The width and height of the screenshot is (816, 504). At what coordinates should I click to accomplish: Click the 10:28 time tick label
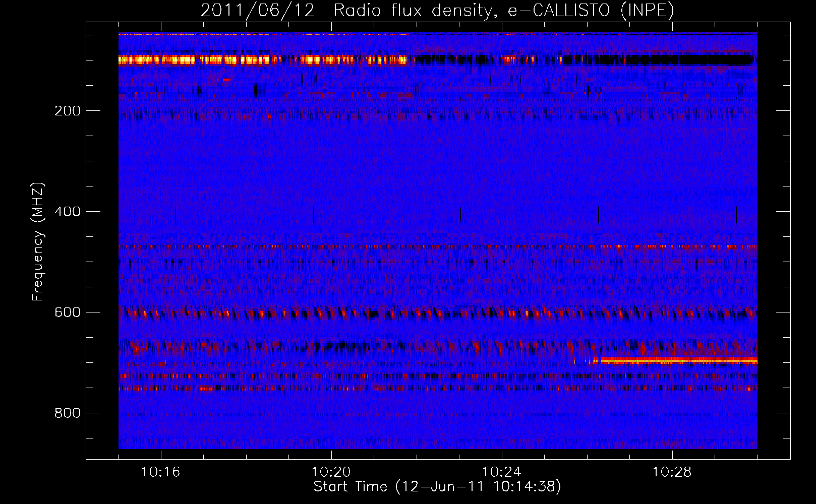coord(672,472)
